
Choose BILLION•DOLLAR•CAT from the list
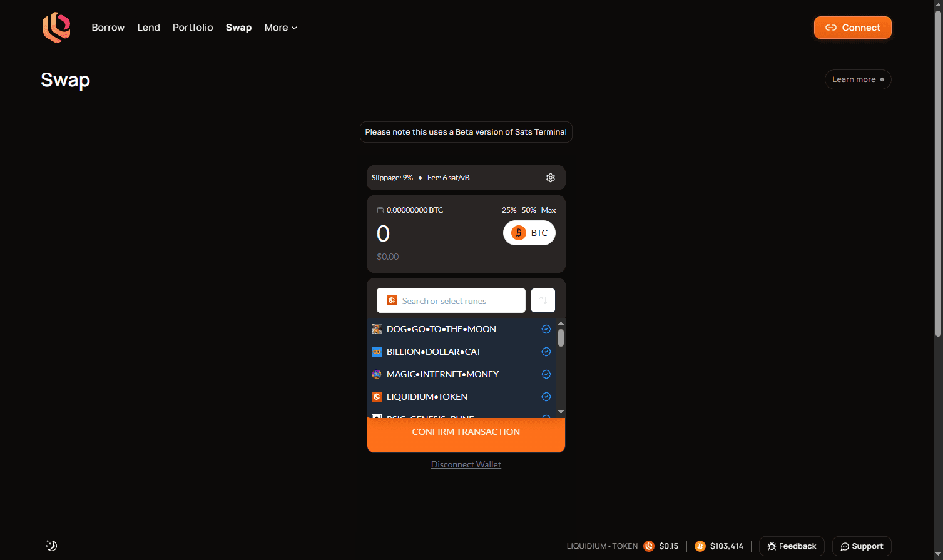point(462,352)
